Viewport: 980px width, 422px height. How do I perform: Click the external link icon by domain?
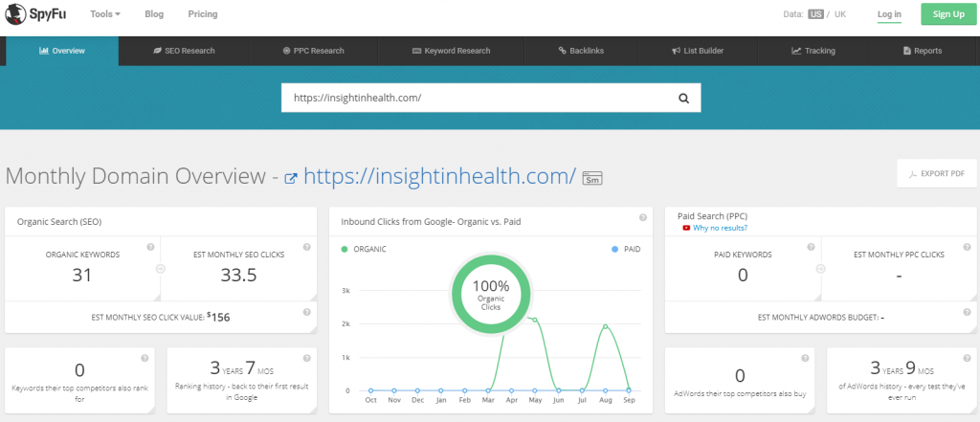point(292,177)
